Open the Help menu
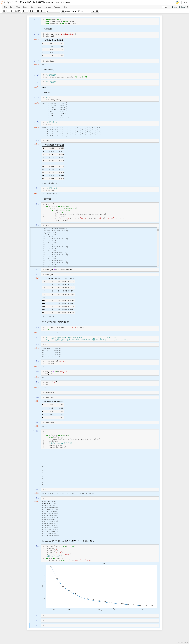Screen dimensions: 189x644 coord(65,7)
